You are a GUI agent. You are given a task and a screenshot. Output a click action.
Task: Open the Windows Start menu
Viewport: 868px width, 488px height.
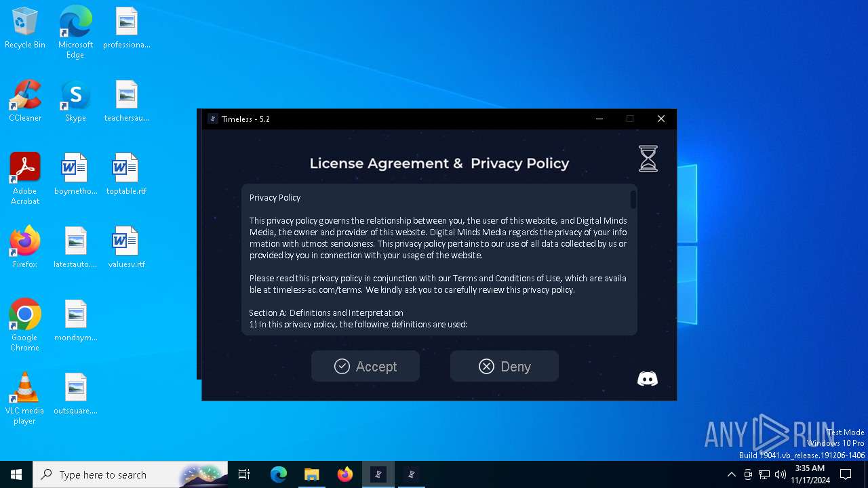coord(16,474)
